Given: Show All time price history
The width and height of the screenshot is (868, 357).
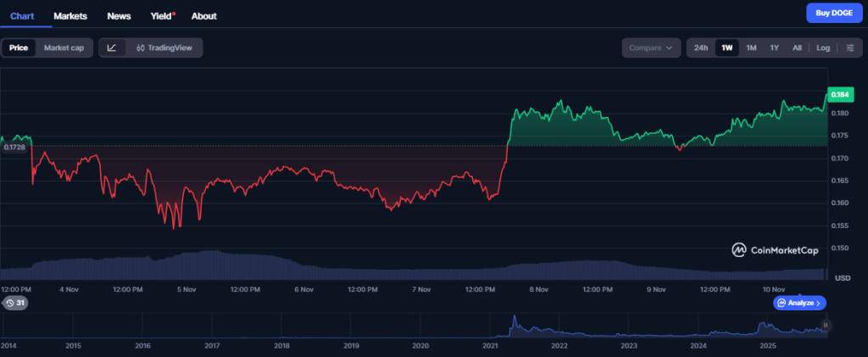Looking at the screenshot, I should point(797,47).
